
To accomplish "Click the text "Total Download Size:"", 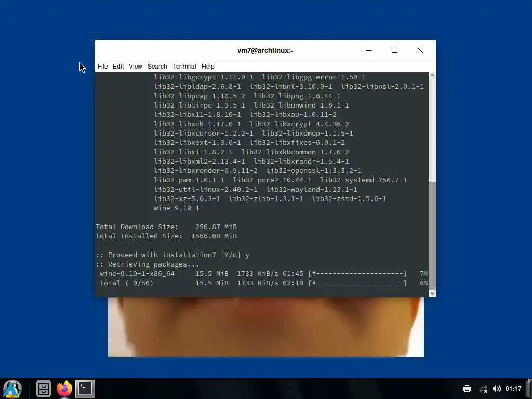I will pos(137,227).
